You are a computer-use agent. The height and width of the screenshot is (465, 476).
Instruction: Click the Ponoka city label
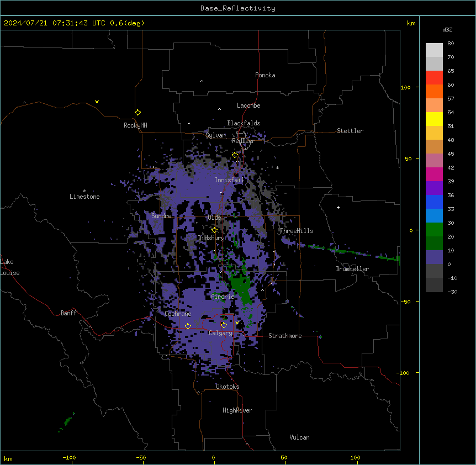click(x=265, y=75)
